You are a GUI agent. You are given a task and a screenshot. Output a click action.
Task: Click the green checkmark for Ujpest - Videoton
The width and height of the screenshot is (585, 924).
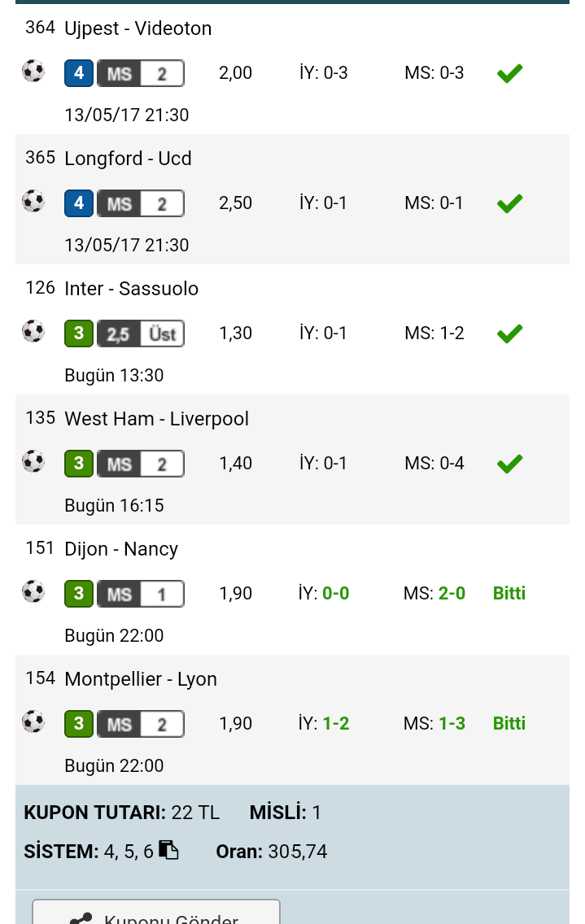[509, 73]
